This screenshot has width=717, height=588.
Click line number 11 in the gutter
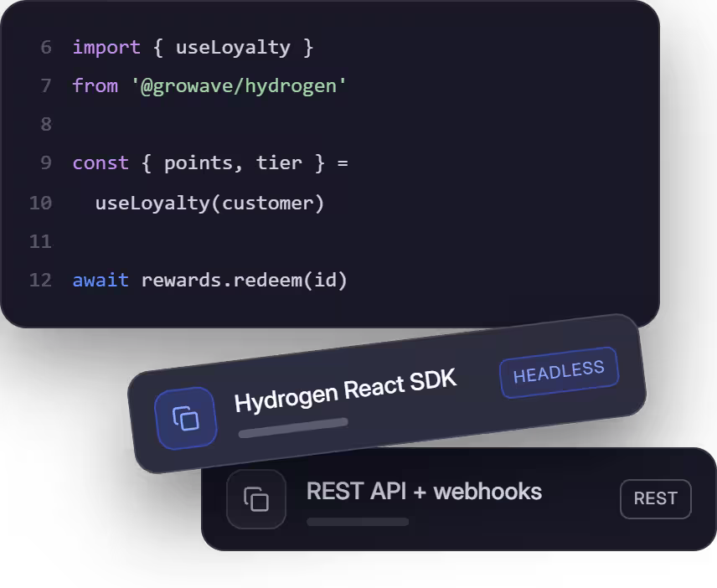coord(41,241)
